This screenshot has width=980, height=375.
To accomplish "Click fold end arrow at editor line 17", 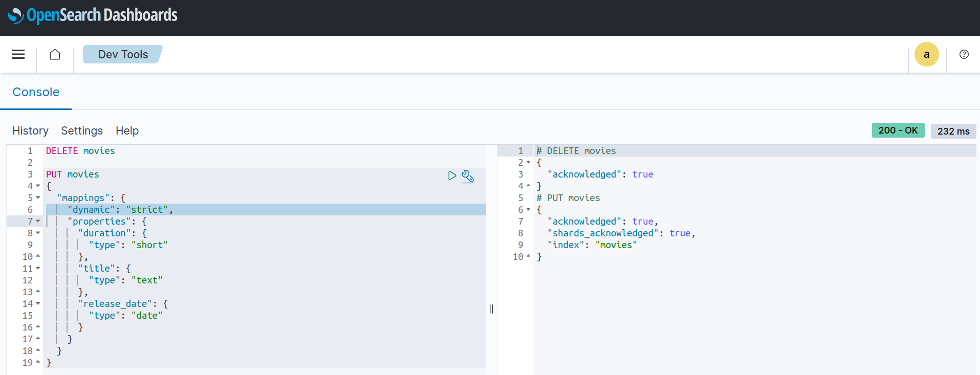I will (x=38, y=339).
